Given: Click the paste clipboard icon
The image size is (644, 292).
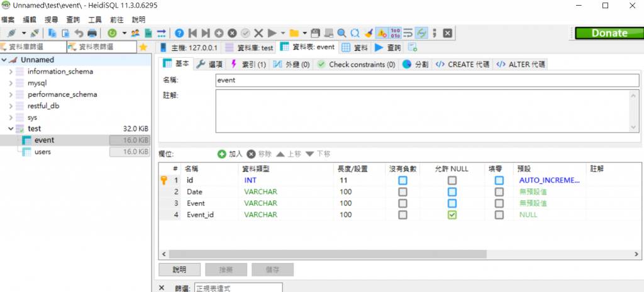Looking at the screenshot, I should (65, 33).
